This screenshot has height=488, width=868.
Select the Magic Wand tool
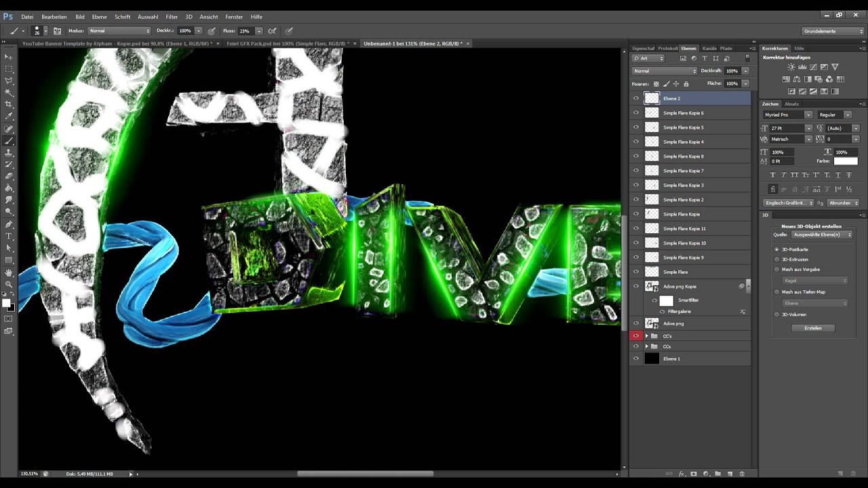[x=9, y=92]
